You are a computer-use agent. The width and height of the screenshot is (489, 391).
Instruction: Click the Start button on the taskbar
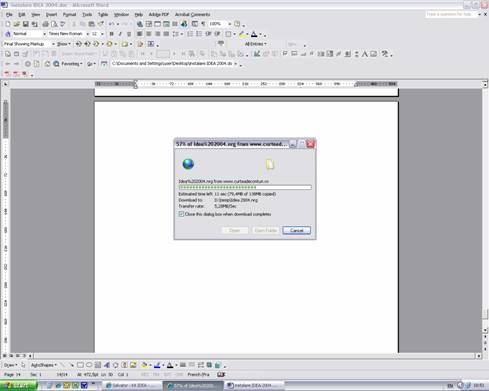click(x=19, y=386)
